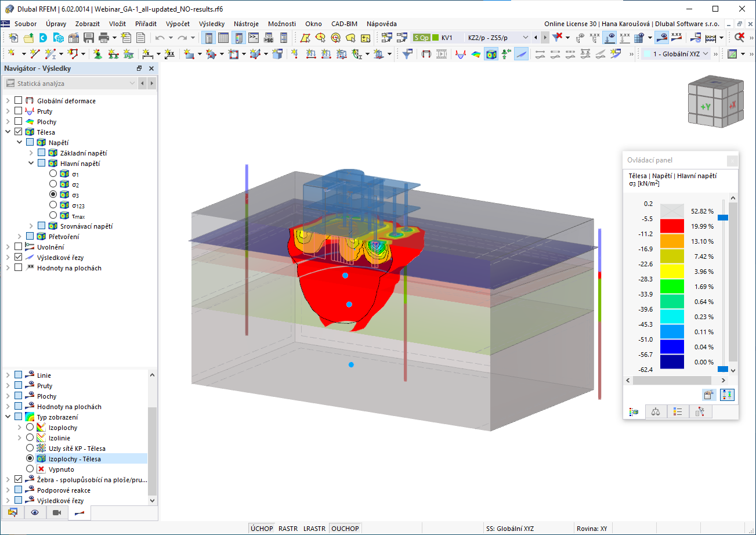Viewport: 756px width, 535px height.
Task: Click the save (floppy disk) toolbar icon
Action: (x=89, y=38)
